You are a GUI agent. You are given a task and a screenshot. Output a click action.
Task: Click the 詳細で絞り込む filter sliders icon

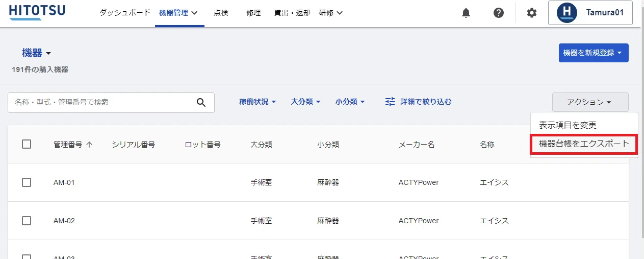390,102
